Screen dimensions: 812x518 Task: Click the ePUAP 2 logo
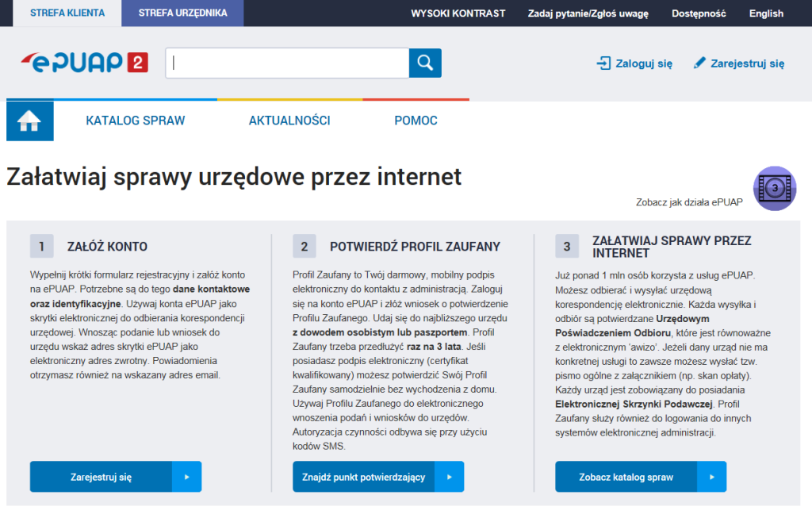[85, 63]
